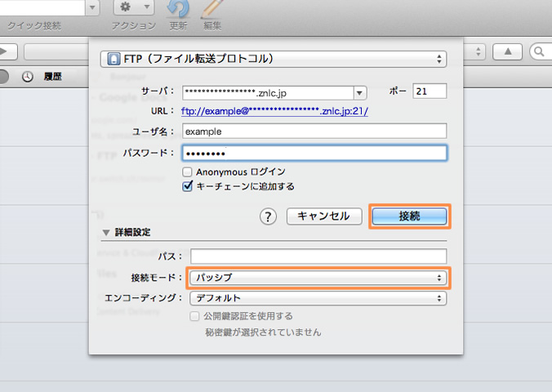The height and width of the screenshot is (392, 552).
Task: Collapse the 詳細設定 disclosure triangle
Action: coord(105,233)
